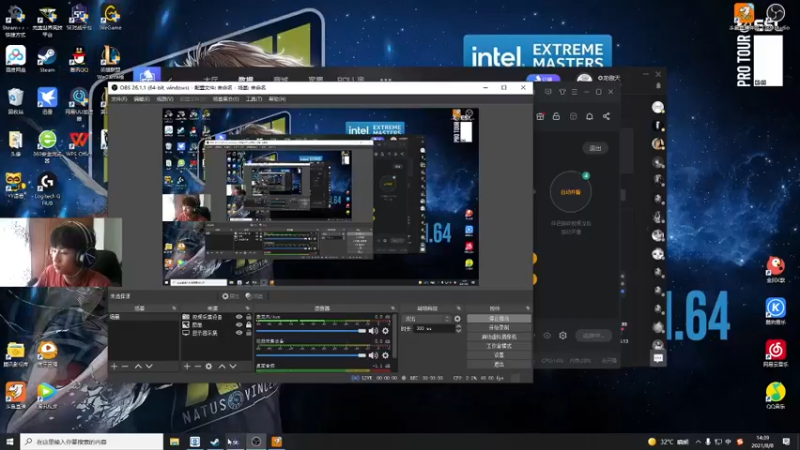Screen dimensions: 800x450
Task: Adjust the second mixer channel volume slider
Action: (x=311, y=355)
